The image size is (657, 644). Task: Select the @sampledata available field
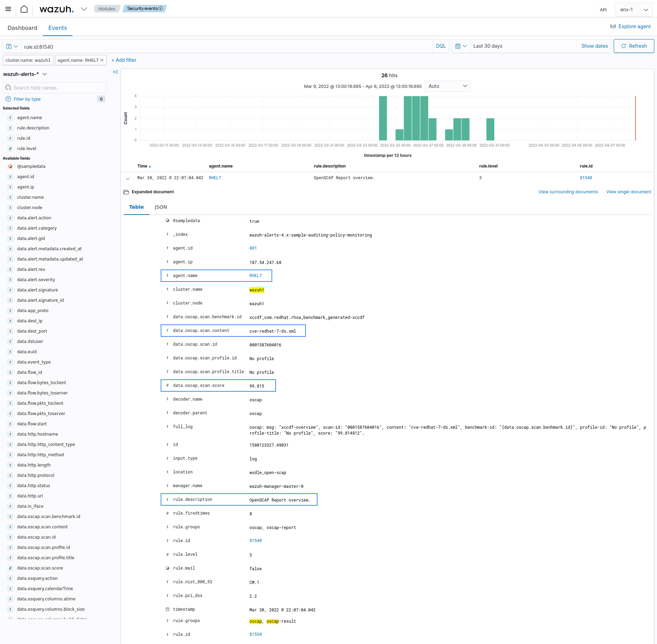pos(31,166)
